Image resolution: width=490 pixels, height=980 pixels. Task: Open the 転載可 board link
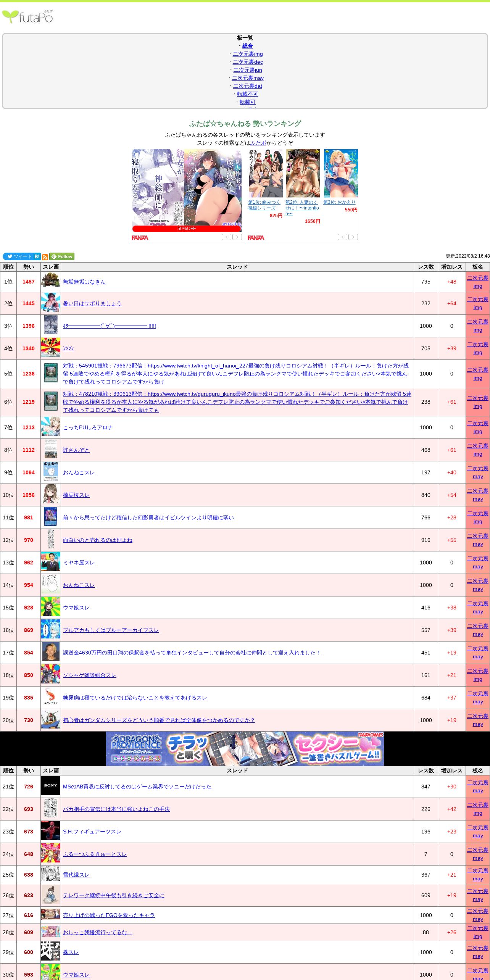(248, 102)
